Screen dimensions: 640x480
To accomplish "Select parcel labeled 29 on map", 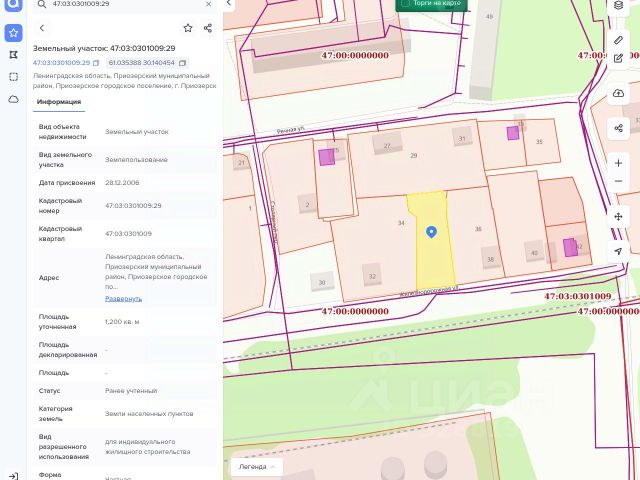I will pyautogui.click(x=413, y=156).
